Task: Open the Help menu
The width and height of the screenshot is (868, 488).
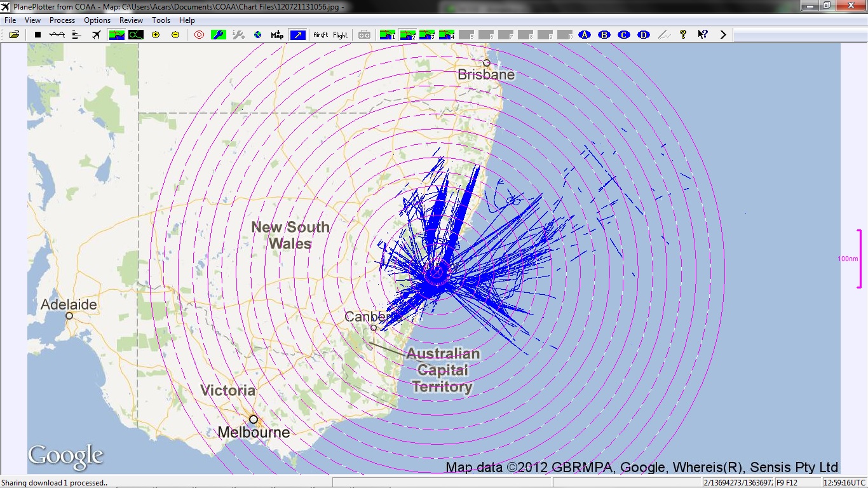Action: [187, 20]
